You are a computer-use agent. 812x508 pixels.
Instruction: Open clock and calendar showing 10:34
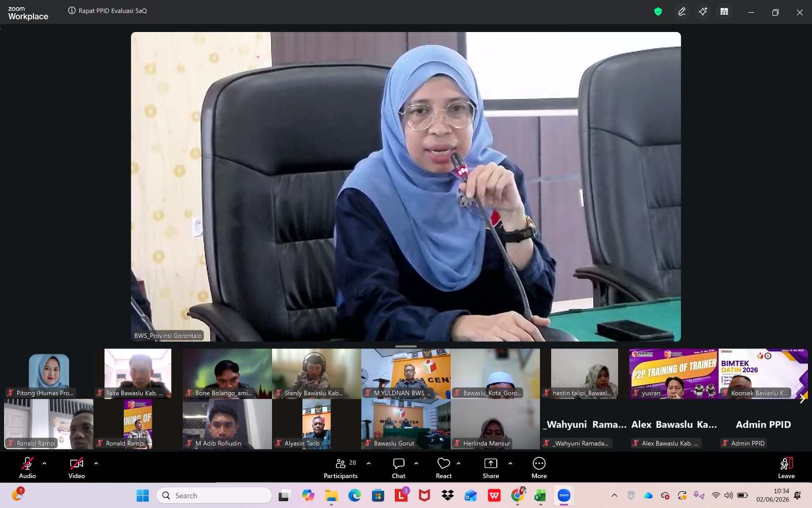tap(772, 495)
